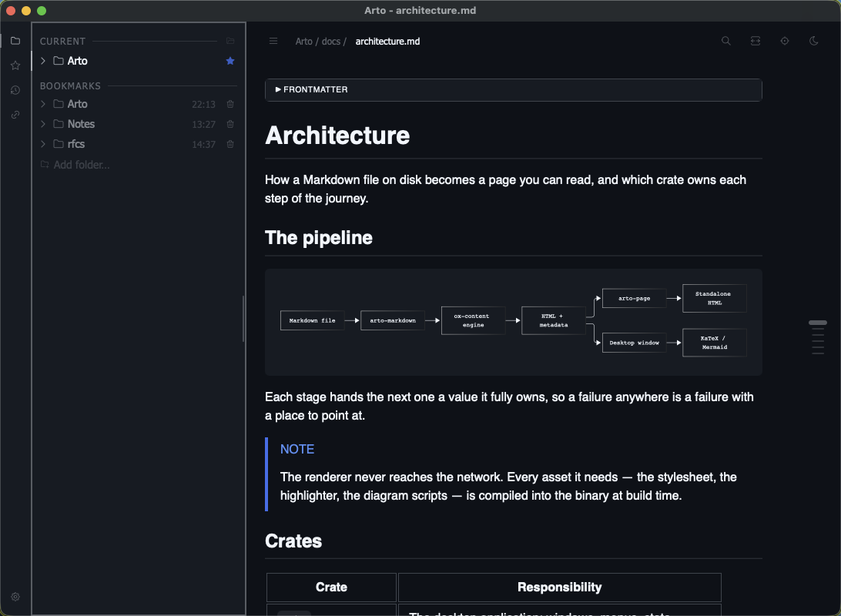The image size is (841, 616).
Task: Click the 'Crates' section heading
Action: click(x=293, y=541)
